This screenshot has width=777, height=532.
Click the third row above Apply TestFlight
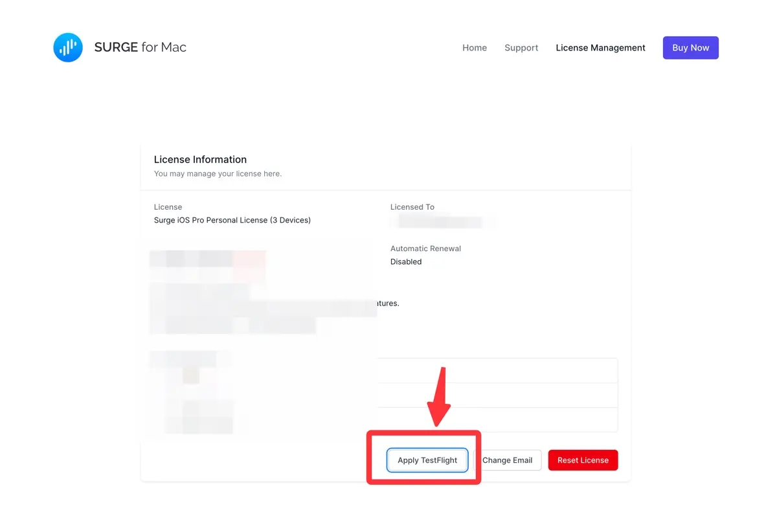click(x=499, y=419)
